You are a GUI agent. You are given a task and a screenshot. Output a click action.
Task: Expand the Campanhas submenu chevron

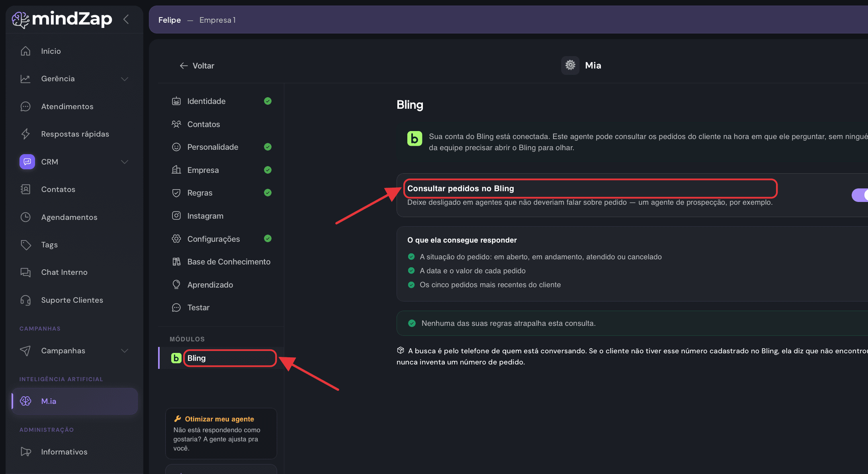(125, 351)
